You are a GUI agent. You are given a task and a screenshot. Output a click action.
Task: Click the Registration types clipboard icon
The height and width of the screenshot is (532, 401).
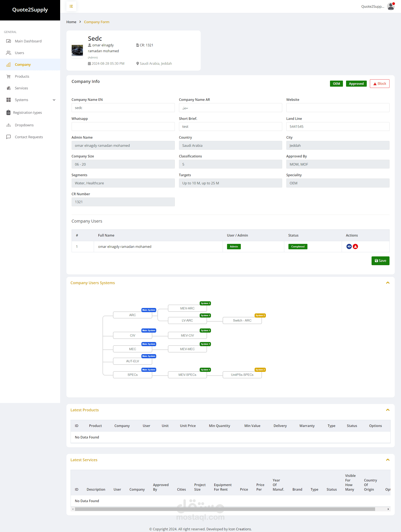[x=8, y=113]
